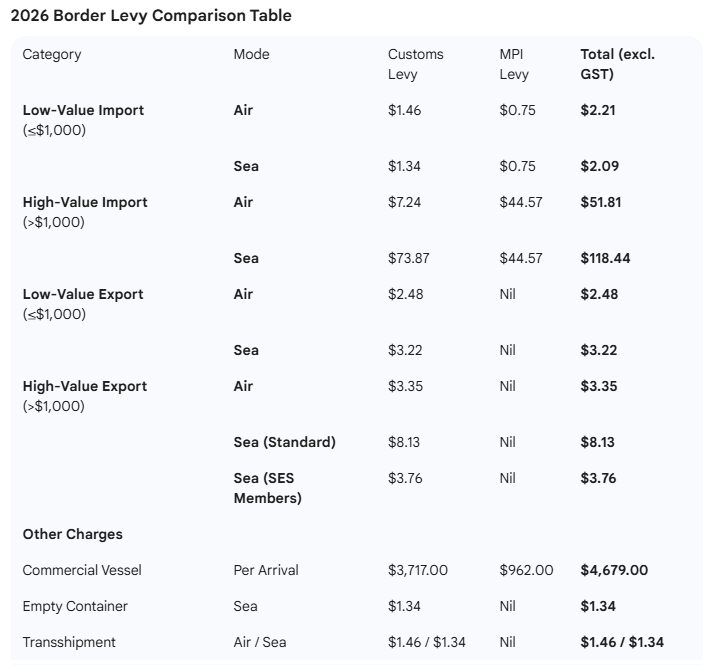Click the $962.00 MPI levy value
This screenshot has height=665, width=711.
[x=526, y=570]
